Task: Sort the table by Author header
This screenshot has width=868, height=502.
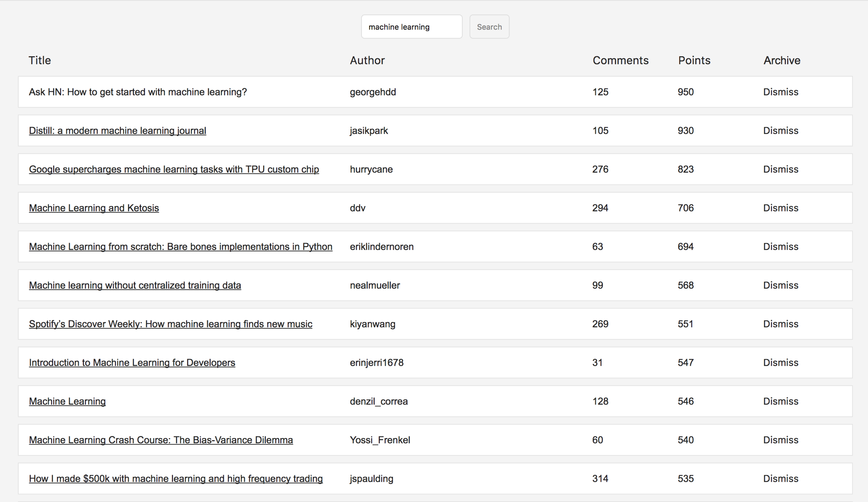Action: (x=367, y=60)
